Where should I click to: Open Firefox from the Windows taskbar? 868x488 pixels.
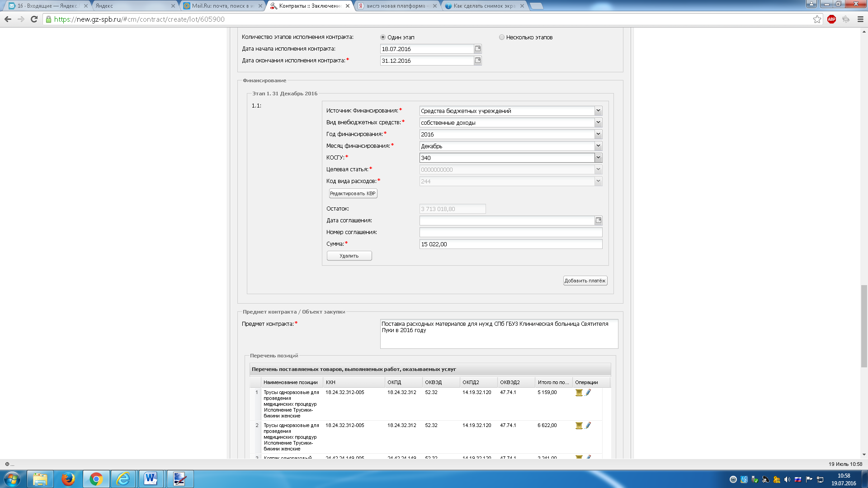point(68,479)
